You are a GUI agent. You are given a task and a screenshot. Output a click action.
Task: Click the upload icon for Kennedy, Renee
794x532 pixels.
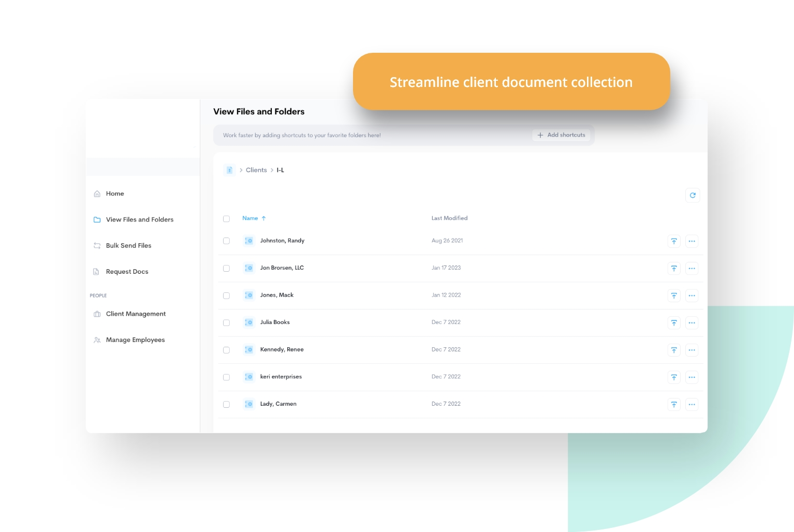pyautogui.click(x=674, y=350)
